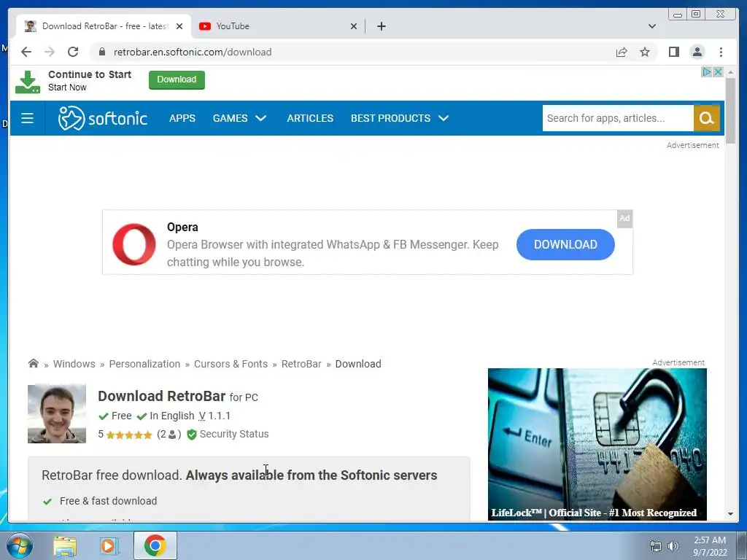
Task: Click the version V 1.1.1 text
Action: [x=214, y=416]
